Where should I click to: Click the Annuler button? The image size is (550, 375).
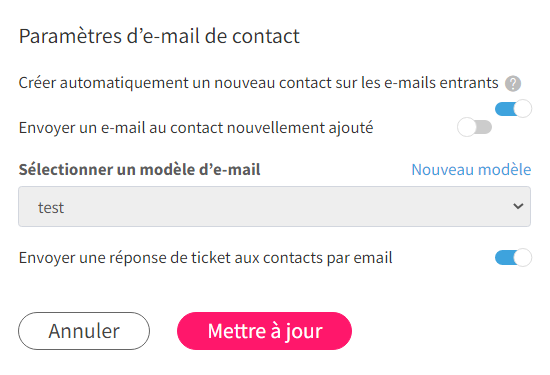click(84, 331)
